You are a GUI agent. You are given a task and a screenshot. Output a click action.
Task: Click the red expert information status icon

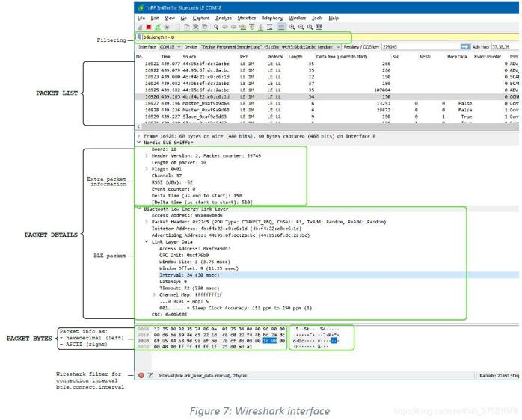[141, 375]
